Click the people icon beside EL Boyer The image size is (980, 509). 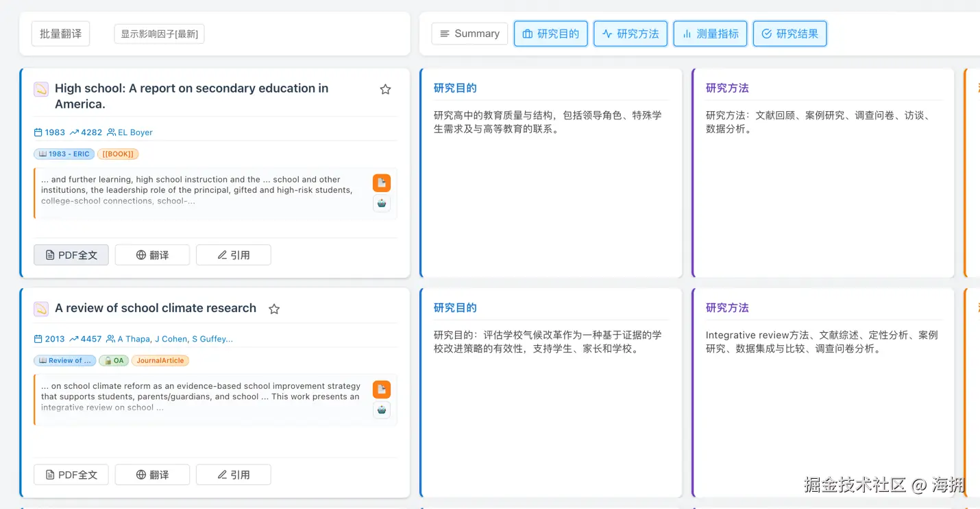[111, 132]
